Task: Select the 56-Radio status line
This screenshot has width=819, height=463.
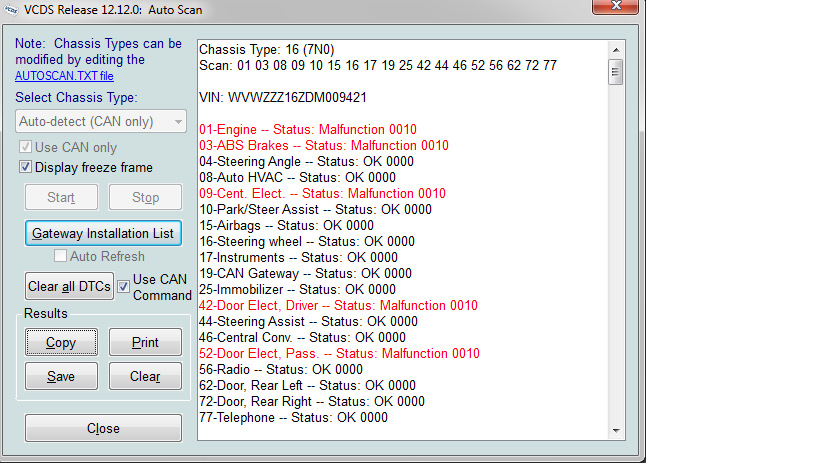Action: pos(280,369)
